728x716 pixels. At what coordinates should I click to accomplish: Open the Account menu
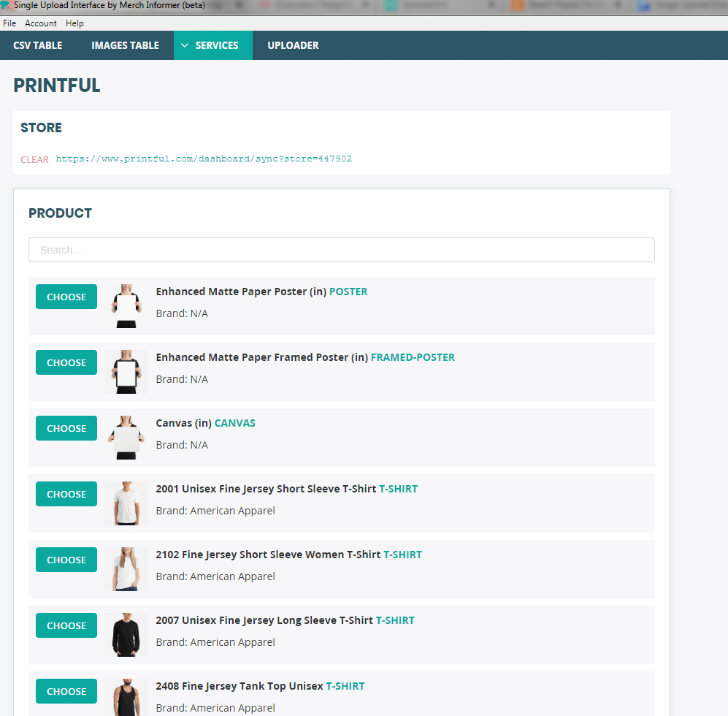pos(40,23)
